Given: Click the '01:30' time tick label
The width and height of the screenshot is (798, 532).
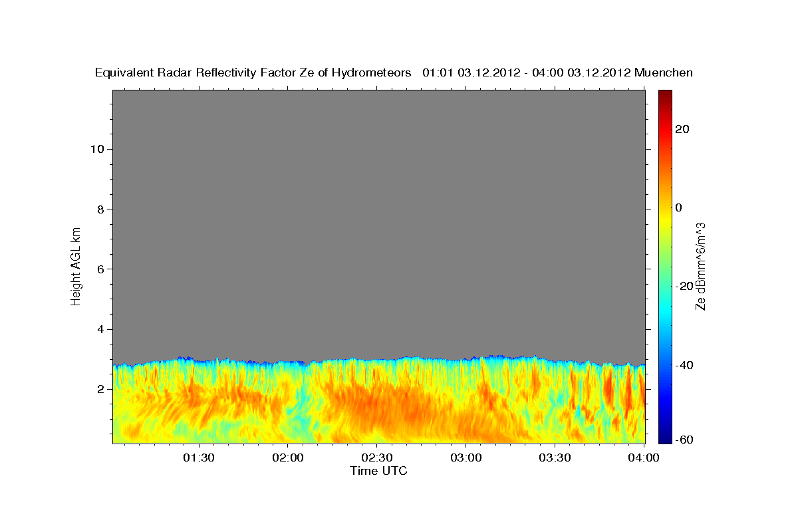Looking at the screenshot, I should pyautogui.click(x=199, y=458).
